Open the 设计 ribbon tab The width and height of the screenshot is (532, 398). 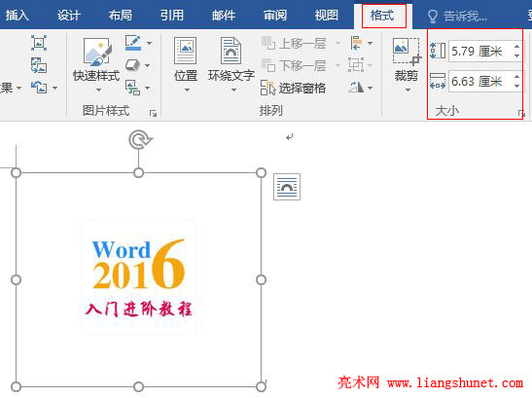[68, 16]
